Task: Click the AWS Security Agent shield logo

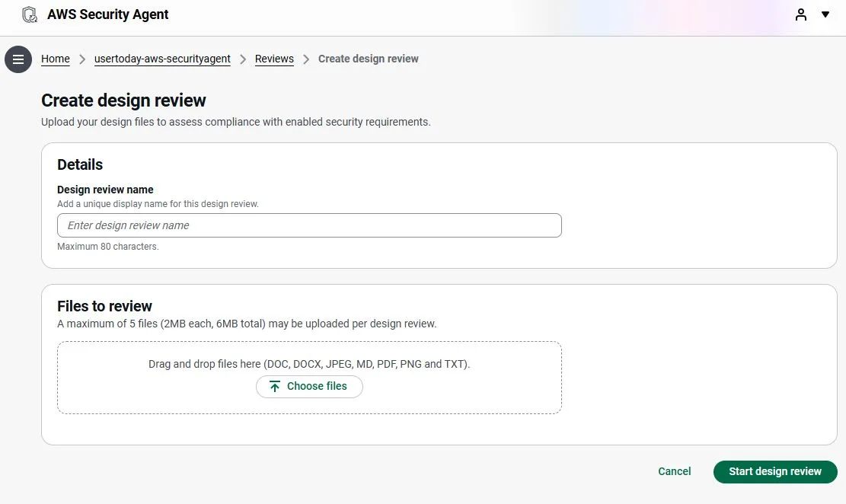Action: [30, 14]
